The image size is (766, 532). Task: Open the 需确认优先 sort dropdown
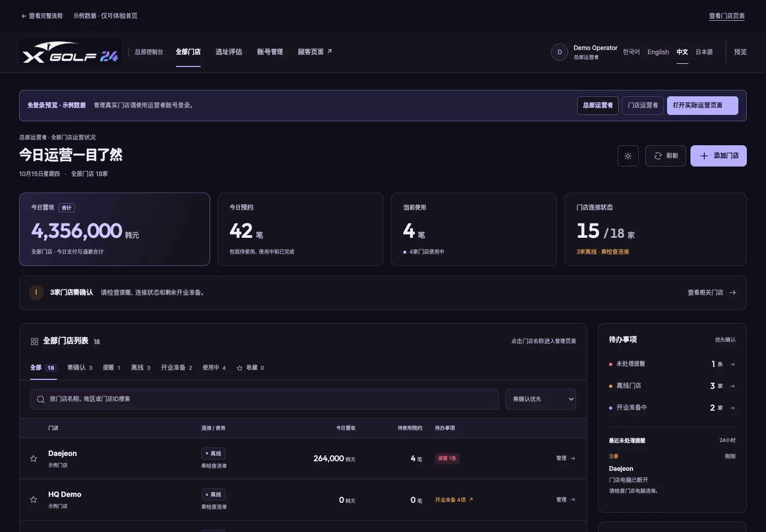tap(540, 399)
